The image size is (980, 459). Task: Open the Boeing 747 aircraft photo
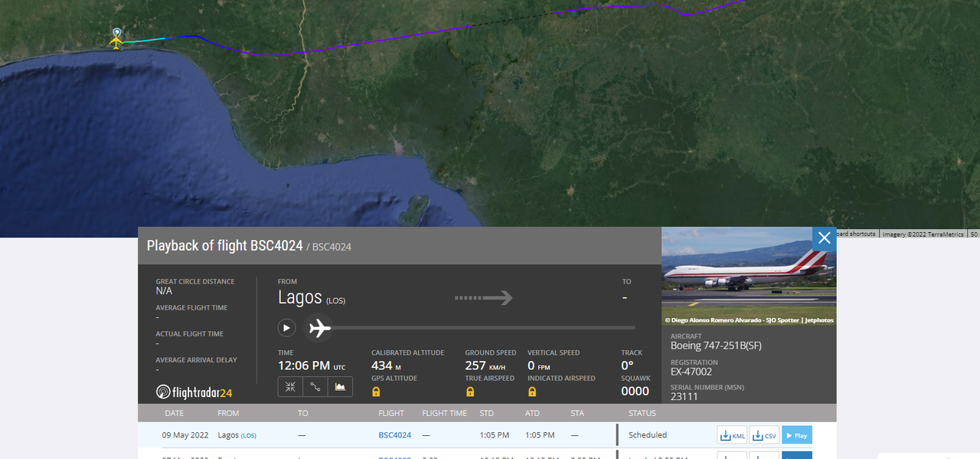(x=749, y=276)
